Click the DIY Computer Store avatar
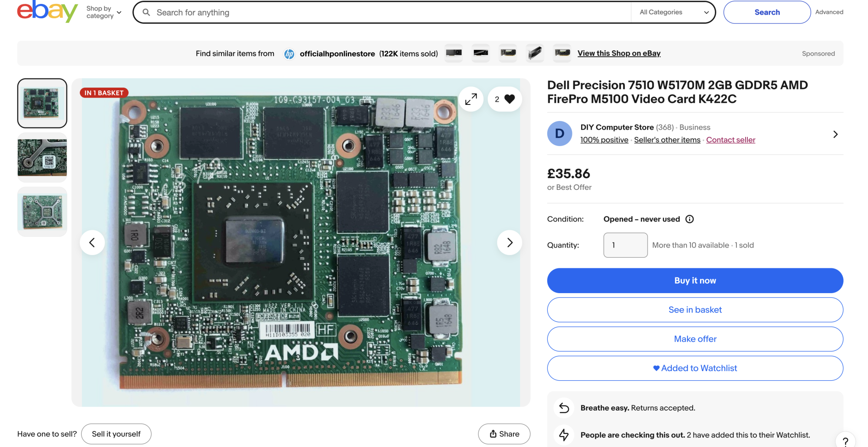Screen dimensions: 868x447 (559, 134)
